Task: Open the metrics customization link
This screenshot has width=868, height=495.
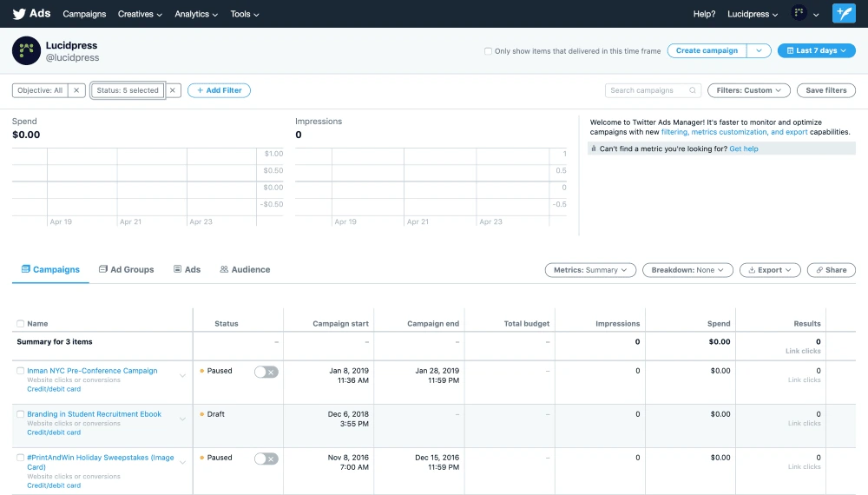Action: [x=729, y=132]
